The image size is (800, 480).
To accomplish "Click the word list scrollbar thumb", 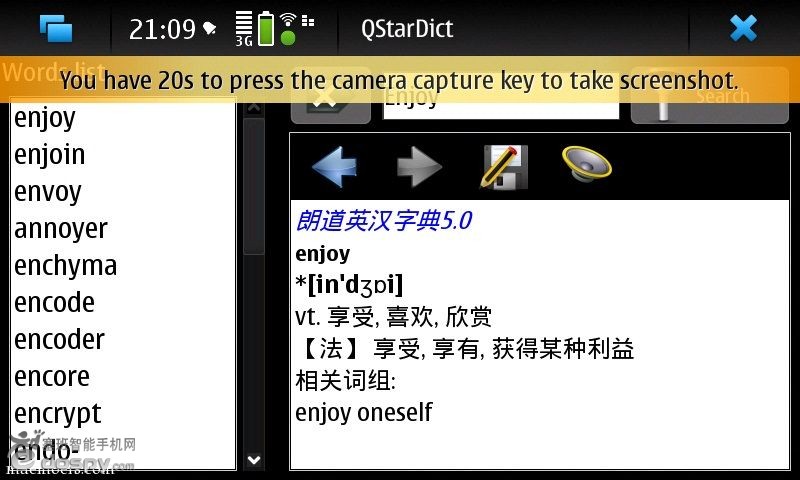I will (x=254, y=186).
